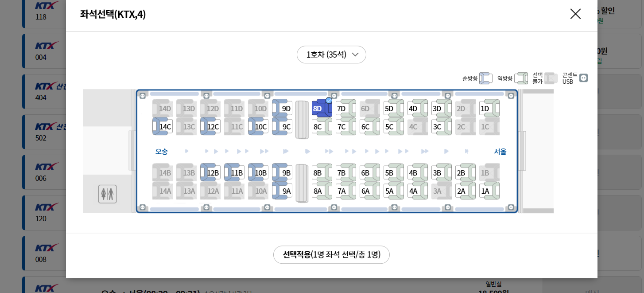The height and width of the screenshot is (293, 644).
Task: Select seat 2B
Action: pos(466,173)
